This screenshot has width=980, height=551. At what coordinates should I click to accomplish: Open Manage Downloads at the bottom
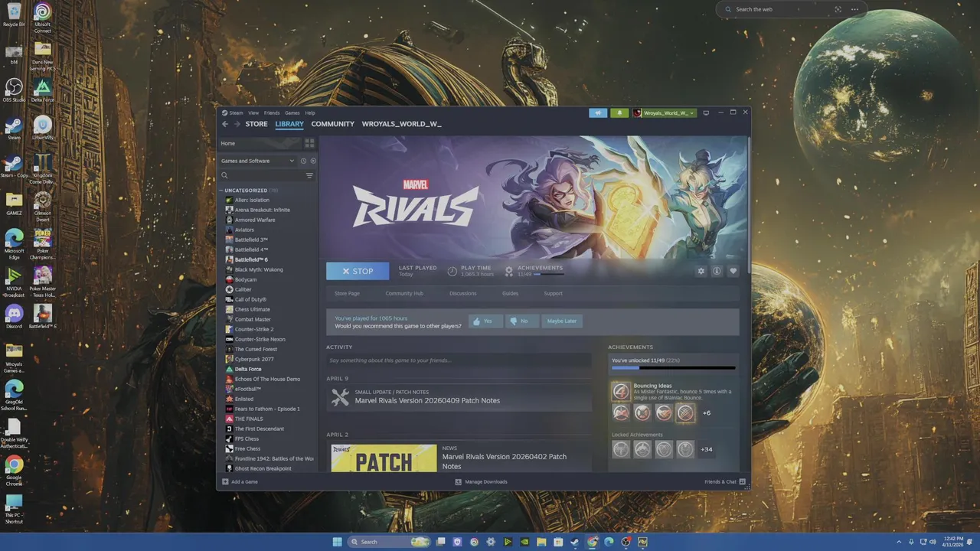click(482, 482)
